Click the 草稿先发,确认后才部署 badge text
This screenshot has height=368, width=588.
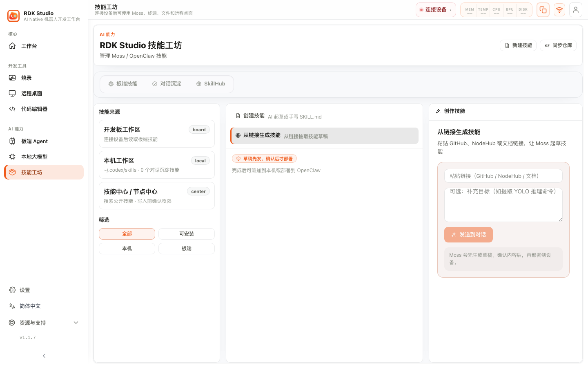(268, 159)
